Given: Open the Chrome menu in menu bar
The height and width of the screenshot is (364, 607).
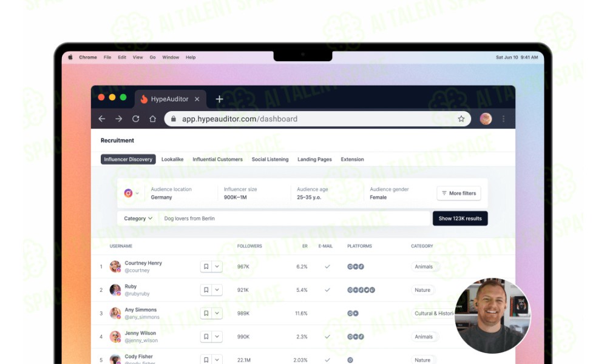Looking at the screenshot, I should click(88, 57).
